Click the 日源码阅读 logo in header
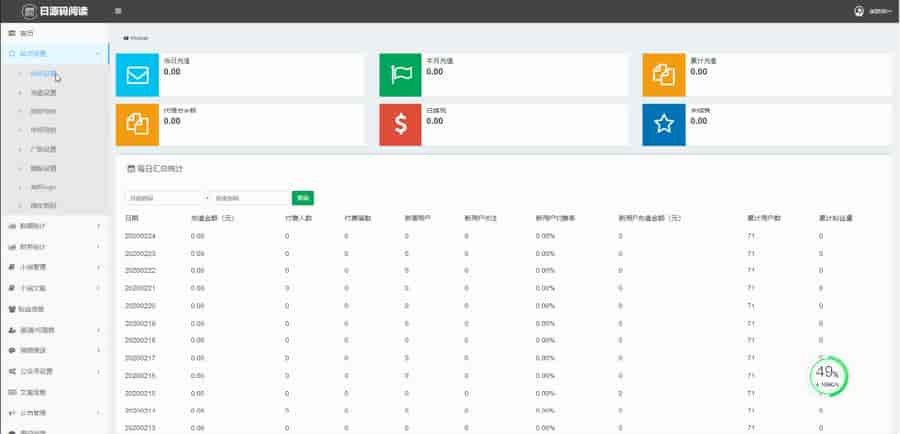The height and width of the screenshot is (434, 900). point(56,11)
